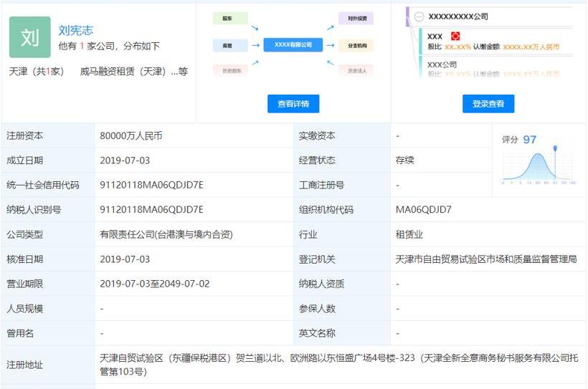Click the 注册资本 label cell

[47, 135]
